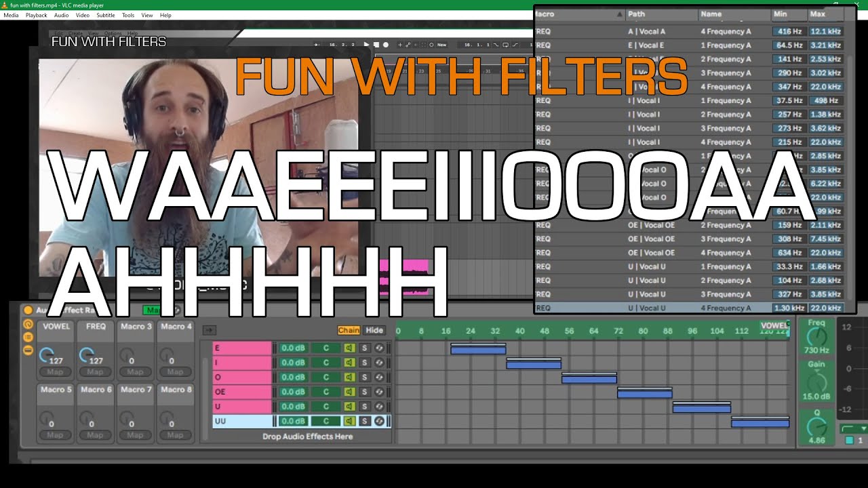The width and height of the screenshot is (868, 488).
Task: Select the E chain
Action: click(x=242, y=348)
